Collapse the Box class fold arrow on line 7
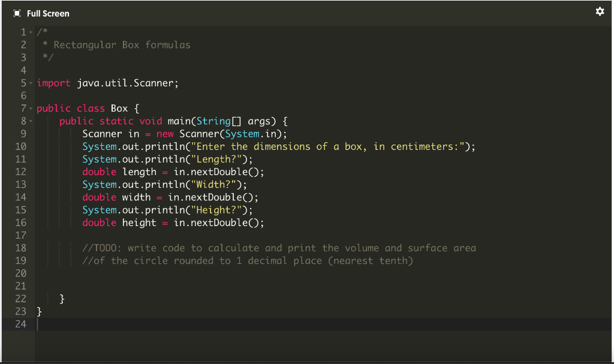The height and width of the screenshot is (364, 614). point(29,108)
